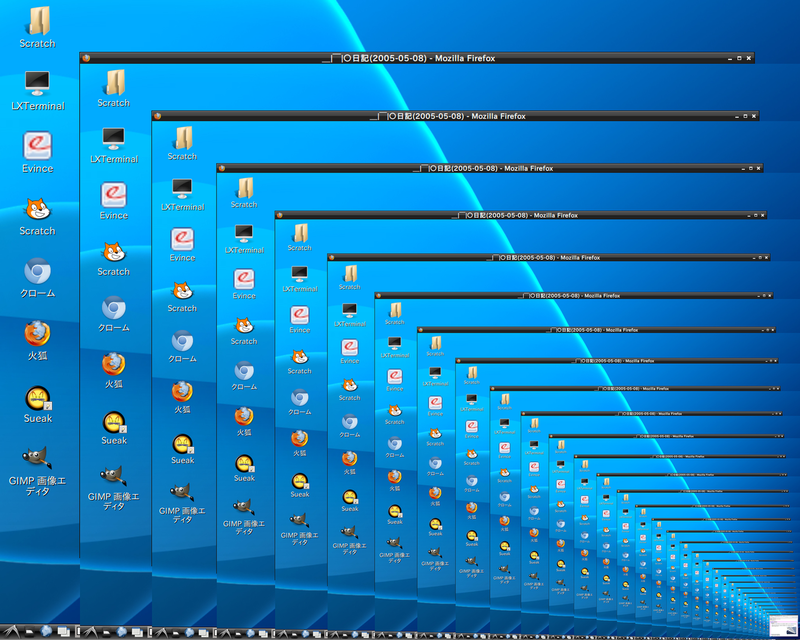Viewport: 800px width, 640px height.
Task: Click Evince icon inside the largest Firefox window
Action: pos(113,195)
